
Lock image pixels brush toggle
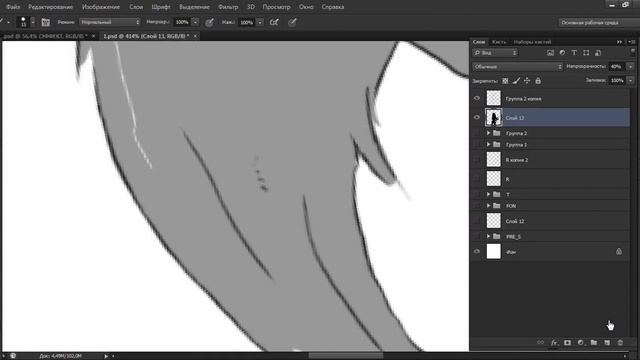pyautogui.click(x=516, y=81)
